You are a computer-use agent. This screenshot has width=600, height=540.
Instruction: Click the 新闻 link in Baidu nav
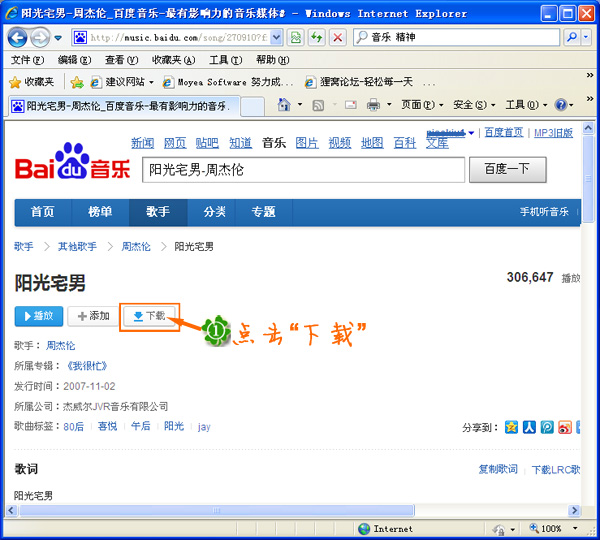coord(142,143)
